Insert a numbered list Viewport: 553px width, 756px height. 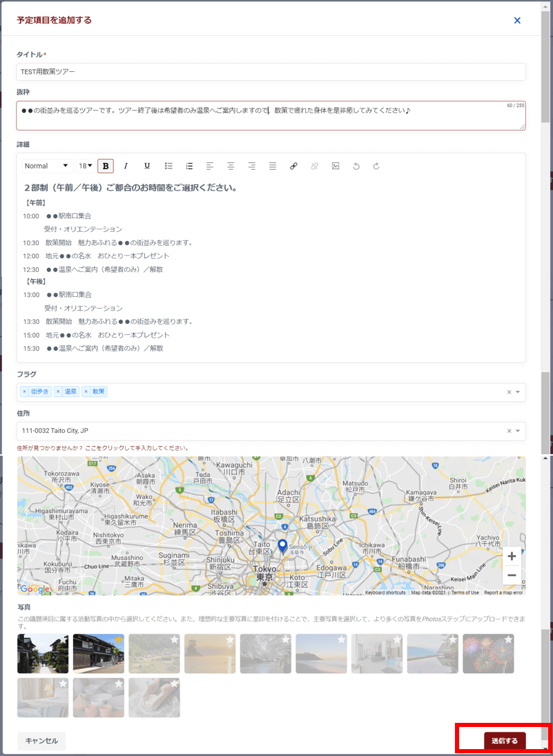pos(189,166)
